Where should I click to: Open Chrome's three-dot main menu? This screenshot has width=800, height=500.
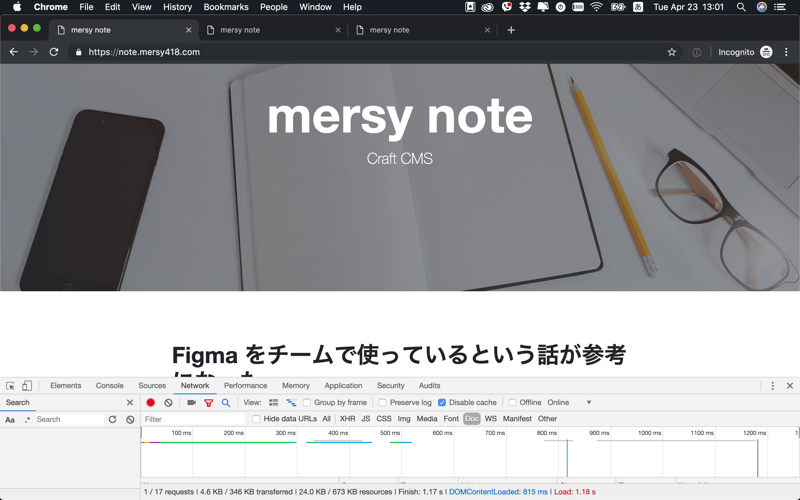coord(786,52)
